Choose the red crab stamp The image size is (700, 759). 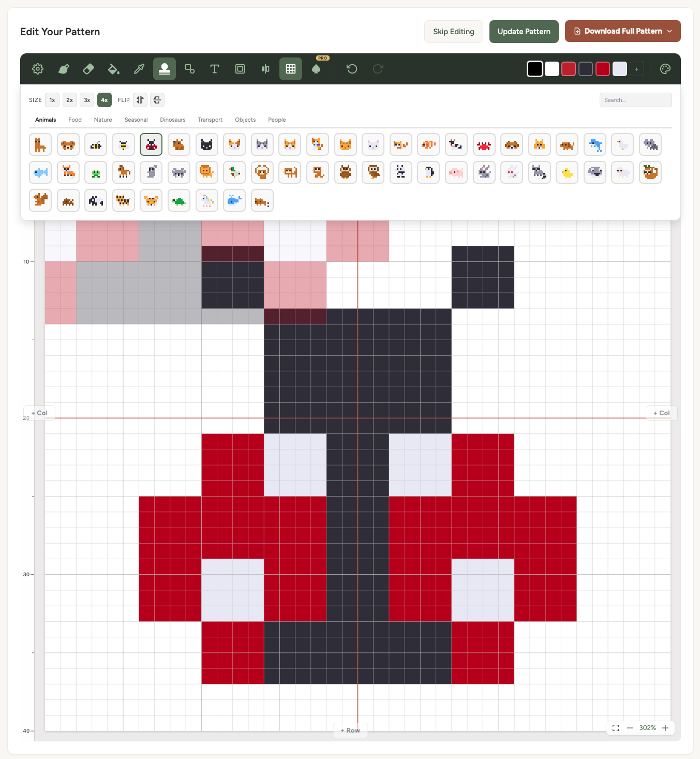click(484, 144)
